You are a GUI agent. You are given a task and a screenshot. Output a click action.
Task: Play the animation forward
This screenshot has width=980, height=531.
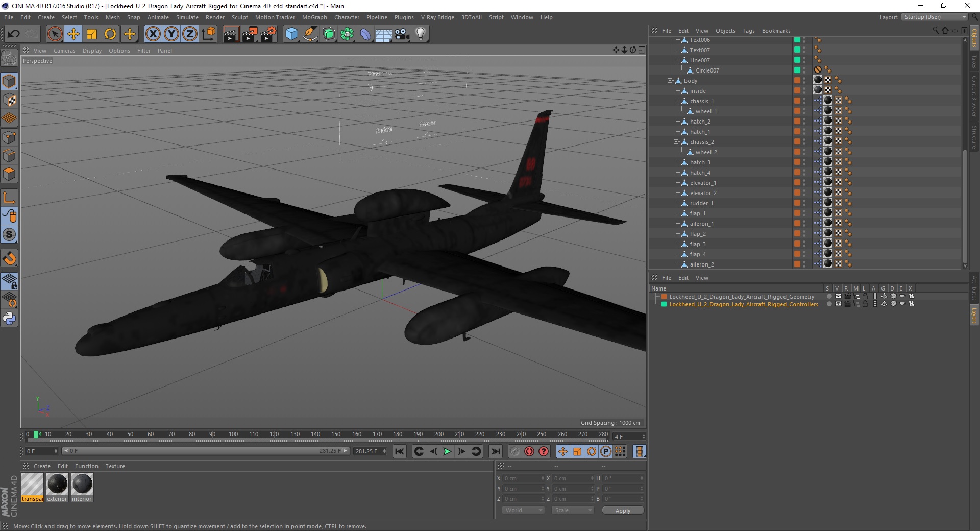[x=447, y=451]
